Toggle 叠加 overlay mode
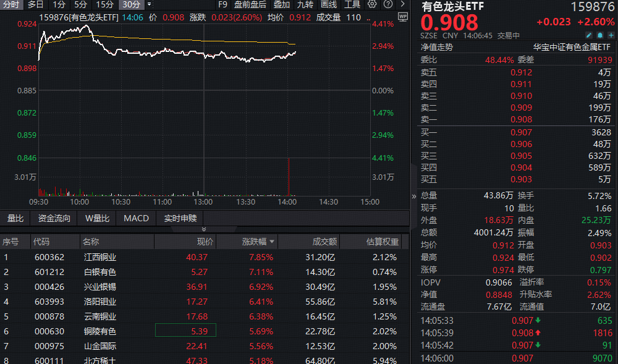This screenshot has height=364, width=618. (281, 4)
